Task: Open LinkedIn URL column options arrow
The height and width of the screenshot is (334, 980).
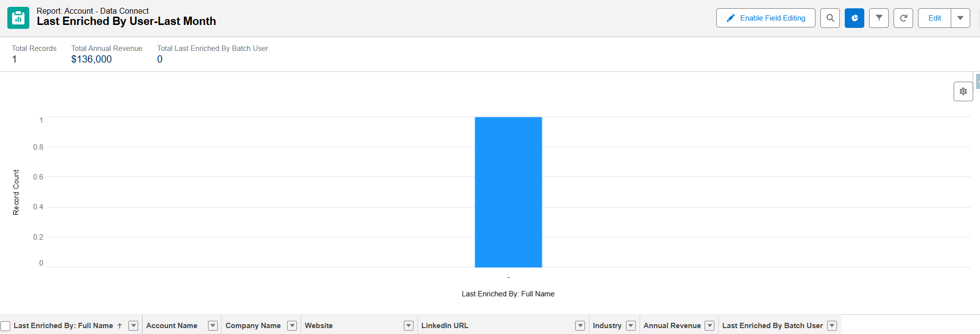Action: [580, 326]
